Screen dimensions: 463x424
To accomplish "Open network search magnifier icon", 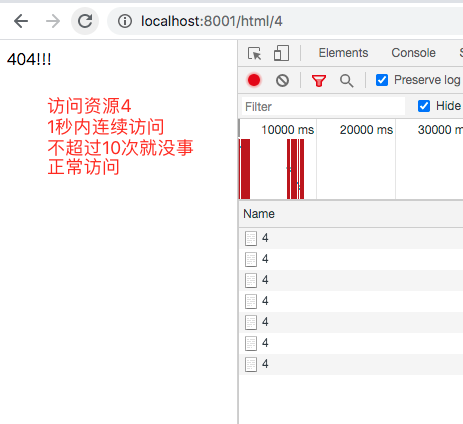I will point(347,80).
